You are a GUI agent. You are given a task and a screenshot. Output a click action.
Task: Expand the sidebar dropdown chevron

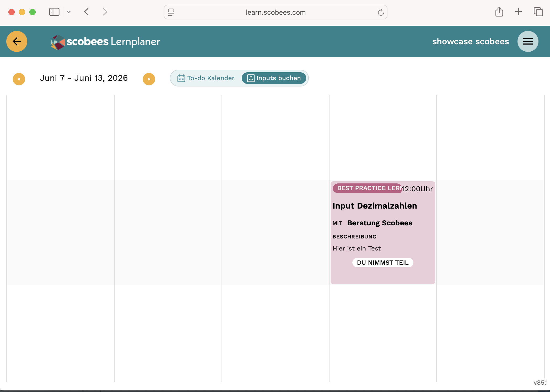(x=69, y=12)
